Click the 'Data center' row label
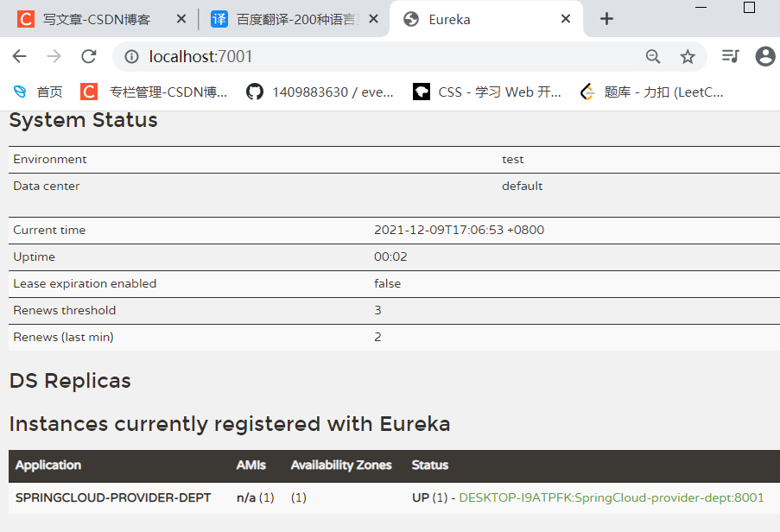This screenshot has width=780, height=532. click(x=47, y=186)
